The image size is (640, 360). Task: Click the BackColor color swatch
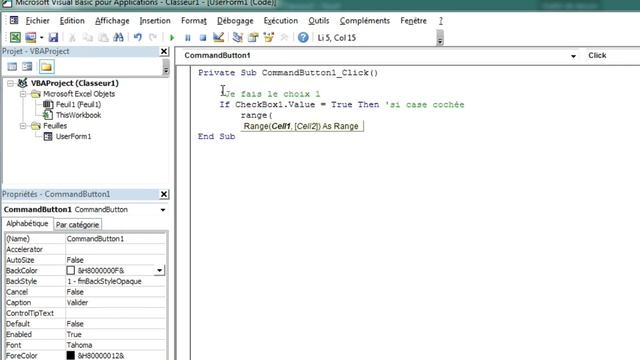tap(71, 270)
